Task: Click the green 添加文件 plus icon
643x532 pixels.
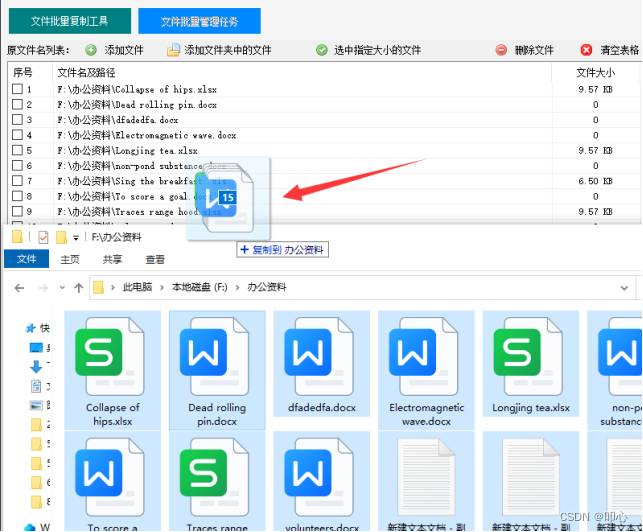Action: (91, 50)
